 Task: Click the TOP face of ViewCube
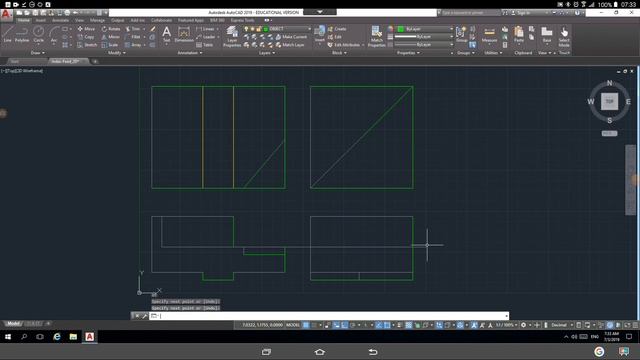point(609,101)
